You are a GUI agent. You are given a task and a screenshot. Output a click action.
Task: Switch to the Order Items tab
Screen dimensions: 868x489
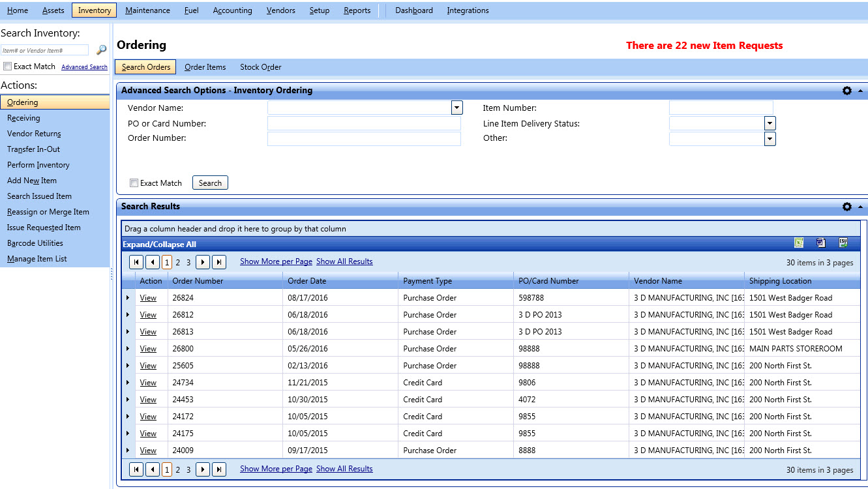[205, 67]
